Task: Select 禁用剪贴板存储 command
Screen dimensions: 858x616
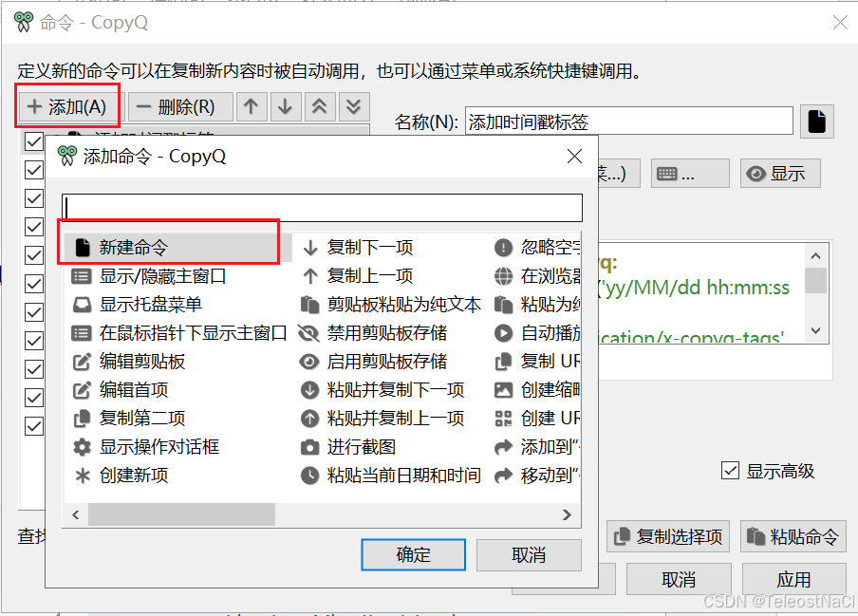Action: click(x=373, y=332)
